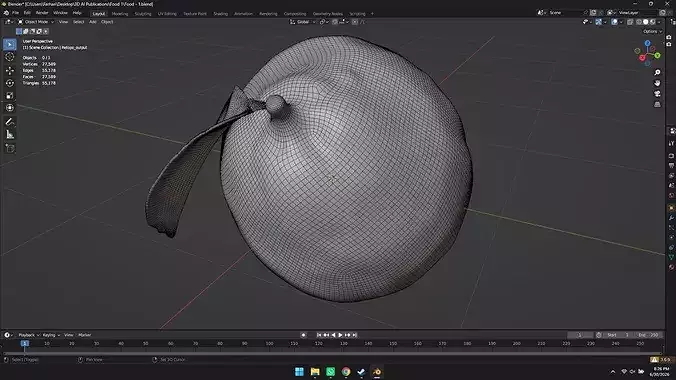Select the Select Box tool
Screen dimensions: 676x380
9,44
